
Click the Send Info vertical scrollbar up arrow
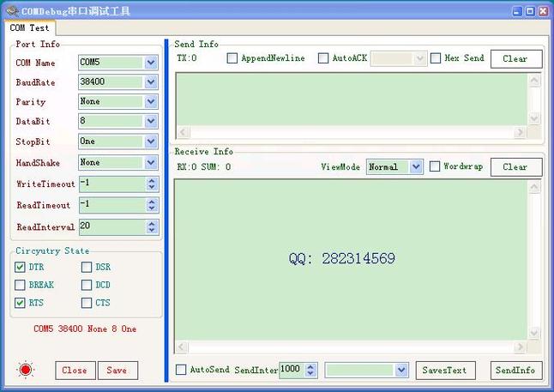coord(534,81)
